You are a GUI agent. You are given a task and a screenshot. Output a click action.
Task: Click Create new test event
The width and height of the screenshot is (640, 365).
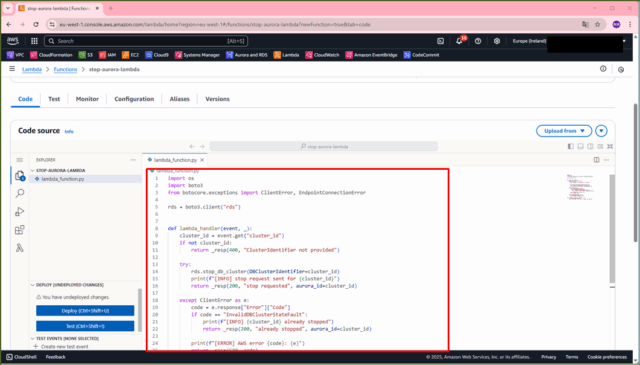(61, 347)
